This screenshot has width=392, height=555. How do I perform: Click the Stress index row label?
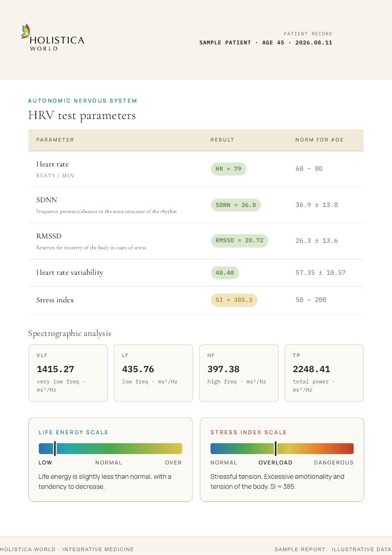[55, 300]
